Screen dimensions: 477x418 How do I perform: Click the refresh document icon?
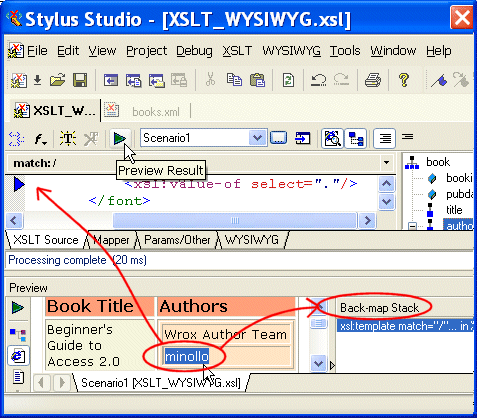(x=288, y=80)
